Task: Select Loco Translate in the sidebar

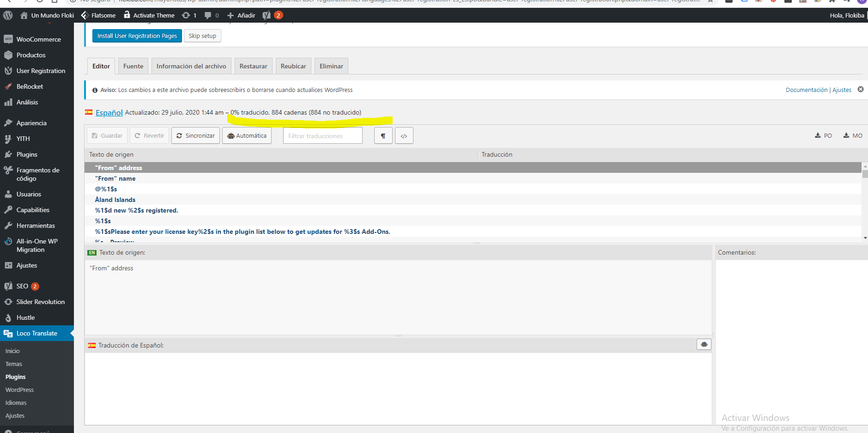Action: tap(37, 333)
